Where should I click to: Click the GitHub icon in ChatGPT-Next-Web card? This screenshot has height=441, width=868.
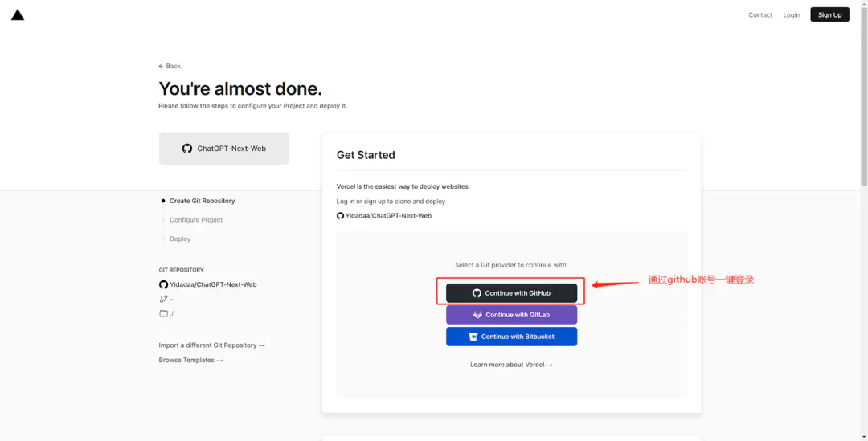[187, 149]
